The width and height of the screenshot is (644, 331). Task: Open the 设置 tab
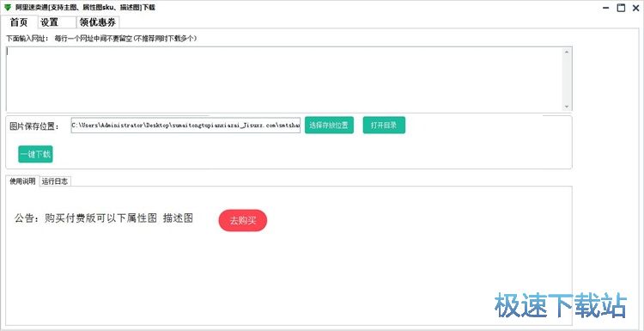[x=57, y=22]
